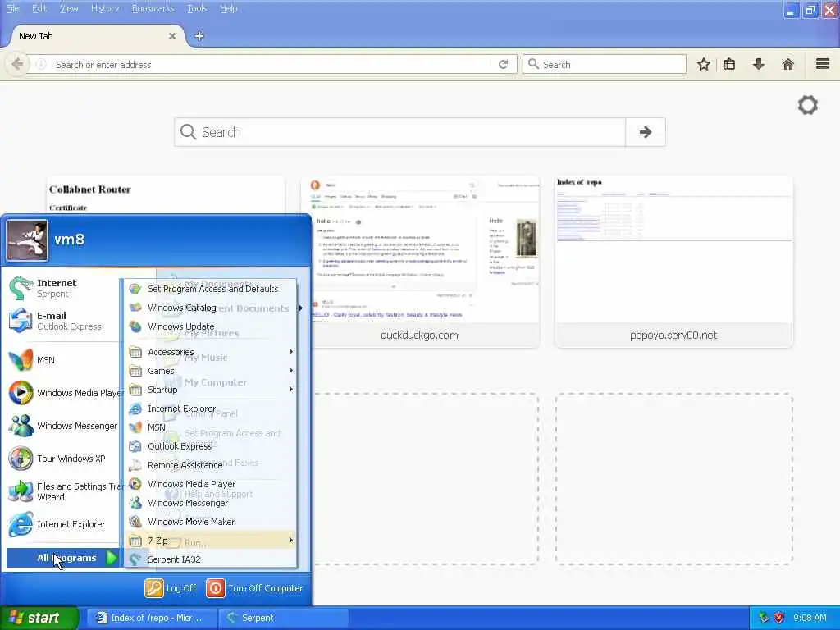Click the new tab page Search field
Image resolution: width=840 pixels, height=630 pixels.
(399, 132)
